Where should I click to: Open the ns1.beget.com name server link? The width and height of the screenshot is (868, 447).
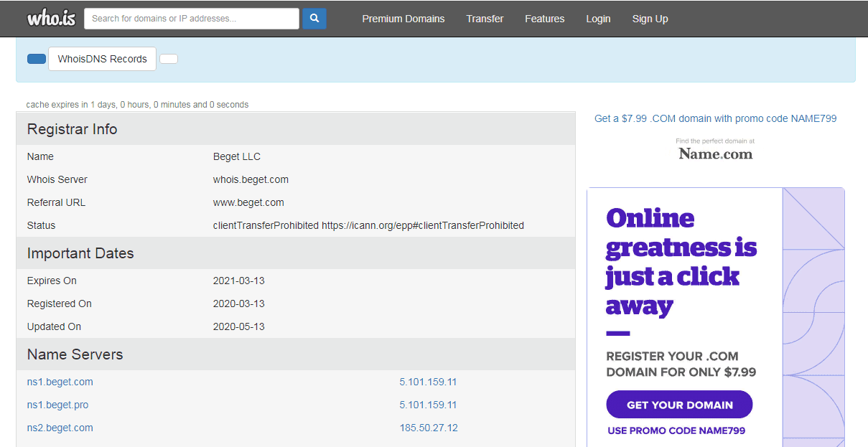tap(60, 382)
